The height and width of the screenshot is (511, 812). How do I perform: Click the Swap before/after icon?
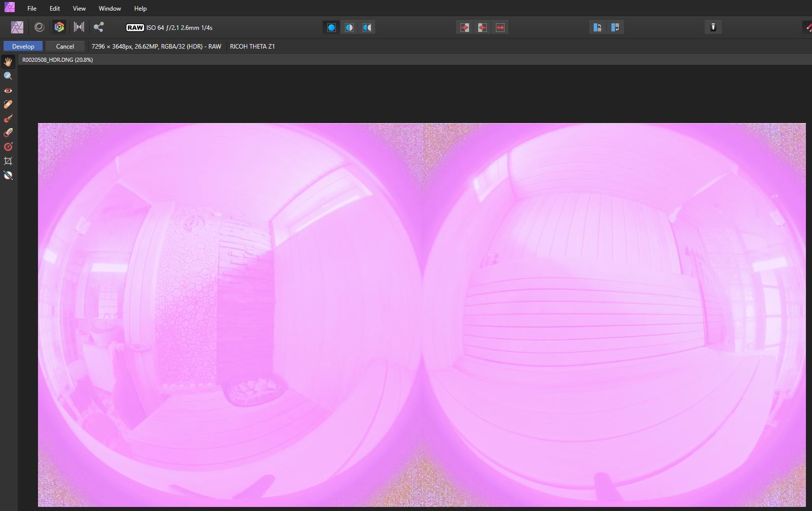tap(500, 27)
